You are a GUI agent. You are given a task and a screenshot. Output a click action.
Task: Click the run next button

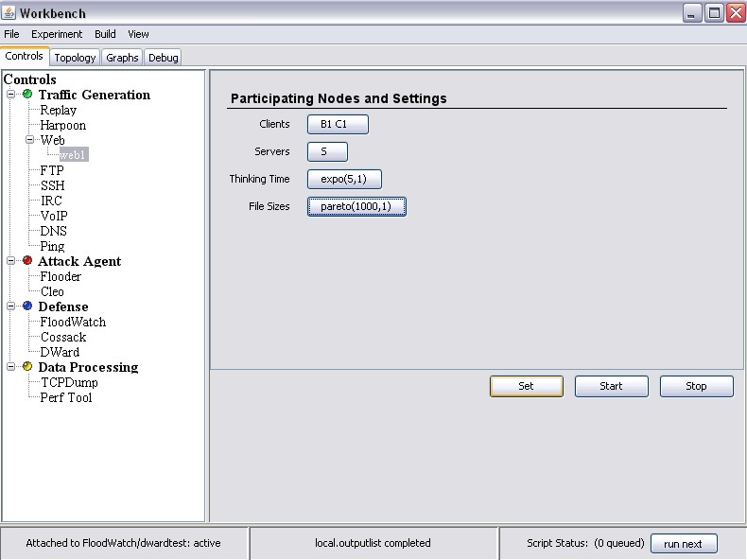(x=683, y=544)
